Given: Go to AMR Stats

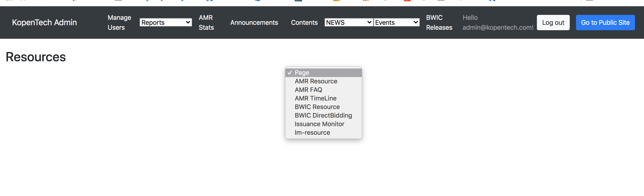Looking at the screenshot, I should pyautogui.click(x=206, y=23).
